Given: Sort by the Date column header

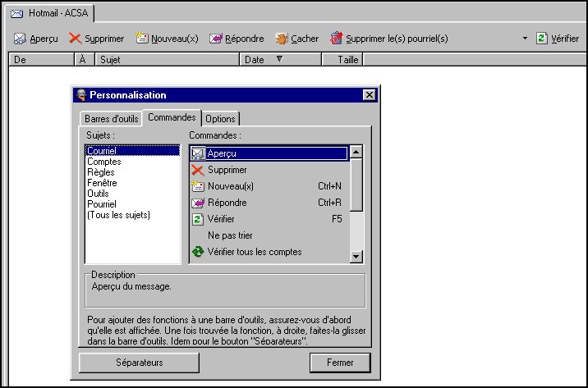Looking at the screenshot, I should [x=255, y=60].
